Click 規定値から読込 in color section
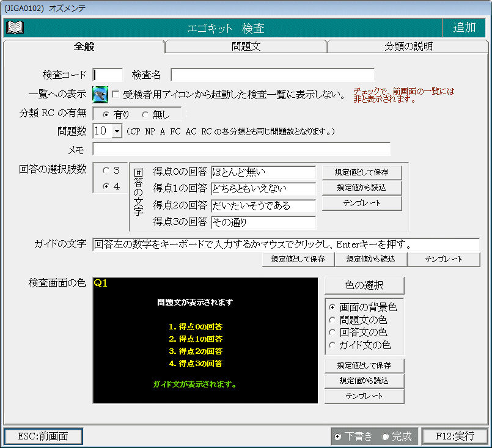492x448 pixels. coord(364,381)
